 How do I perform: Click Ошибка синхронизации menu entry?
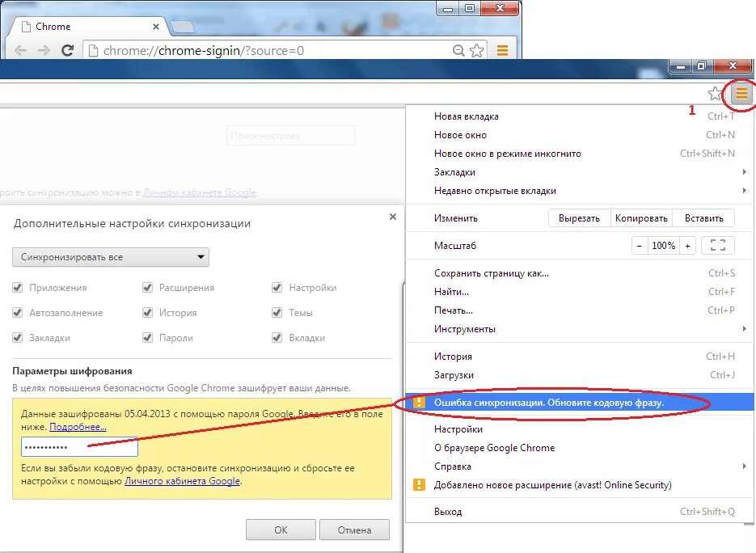[x=580, y=402]
